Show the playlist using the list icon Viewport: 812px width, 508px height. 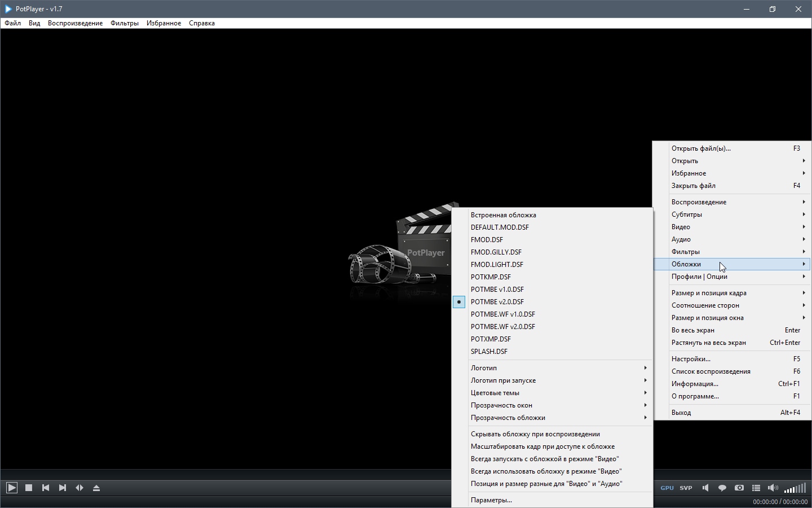coord(756,488)
